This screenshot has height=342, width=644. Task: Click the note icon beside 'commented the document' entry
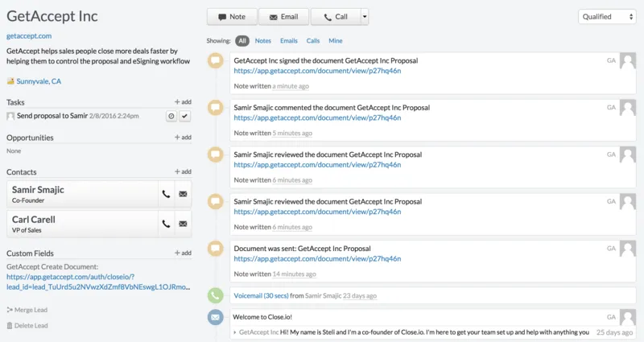215,108
